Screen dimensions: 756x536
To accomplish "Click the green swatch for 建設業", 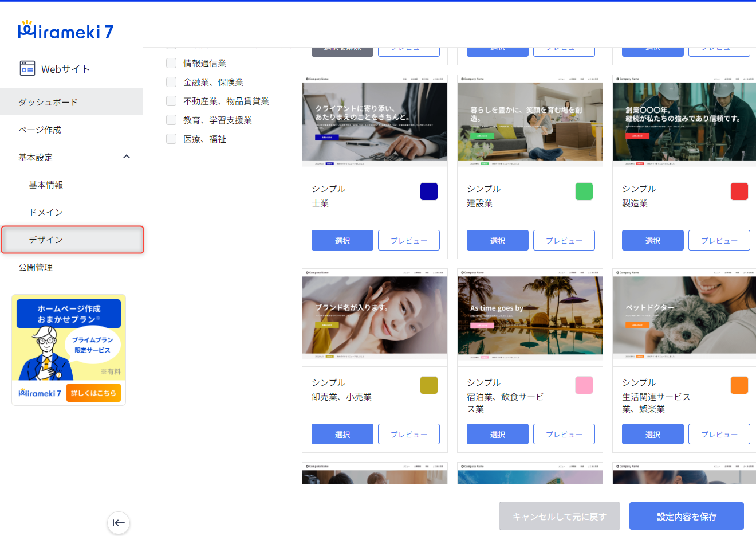I will coord(584,191).
